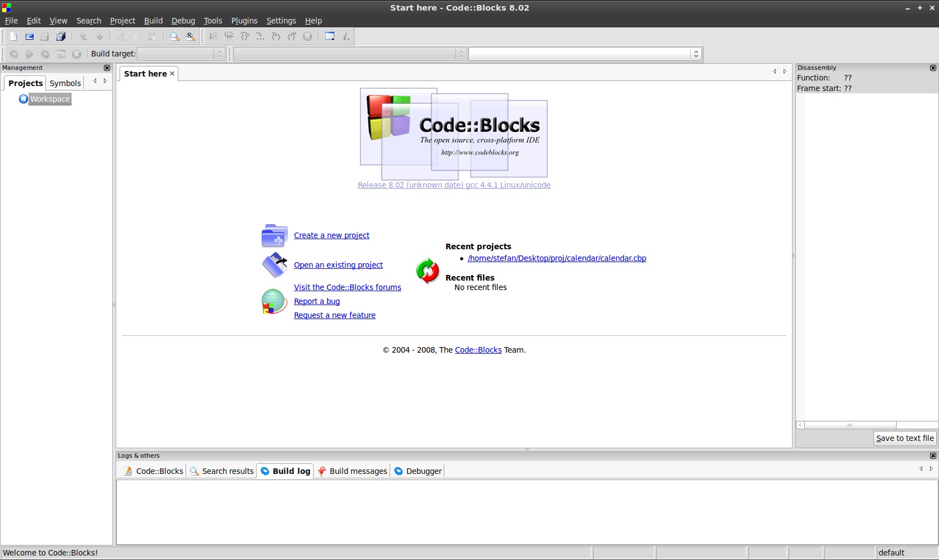Screen dimensions: 939x560
Task: Click the Save all files icon
Action: click(61, 37)
